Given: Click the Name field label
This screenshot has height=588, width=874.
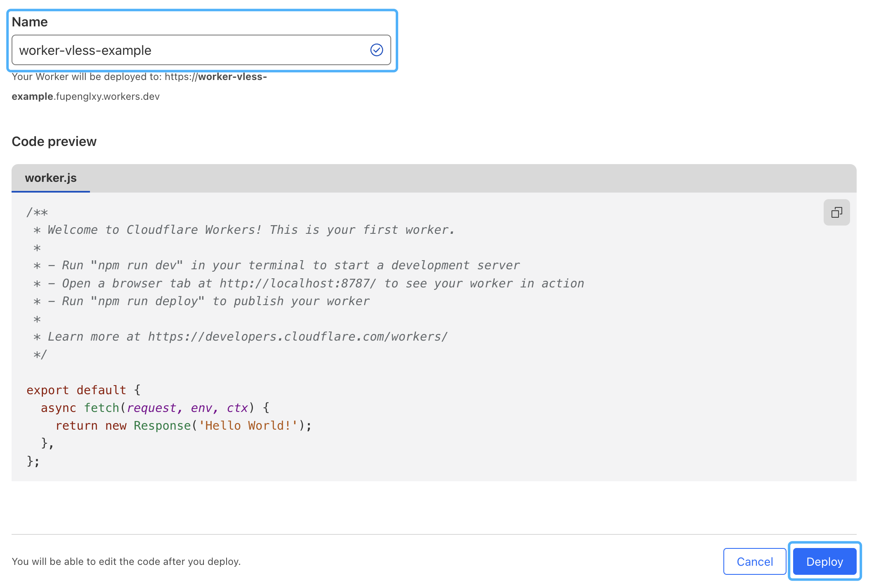Looking at the screenshot, I should coord(29,22).
